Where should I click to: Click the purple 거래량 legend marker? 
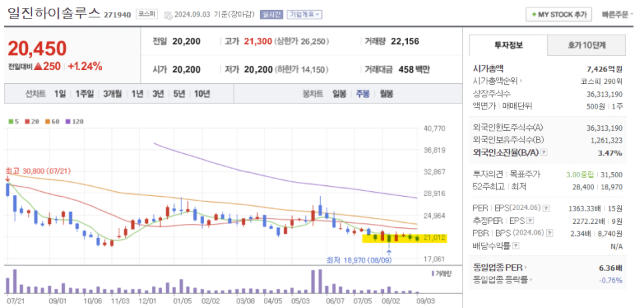pos(433,273)
